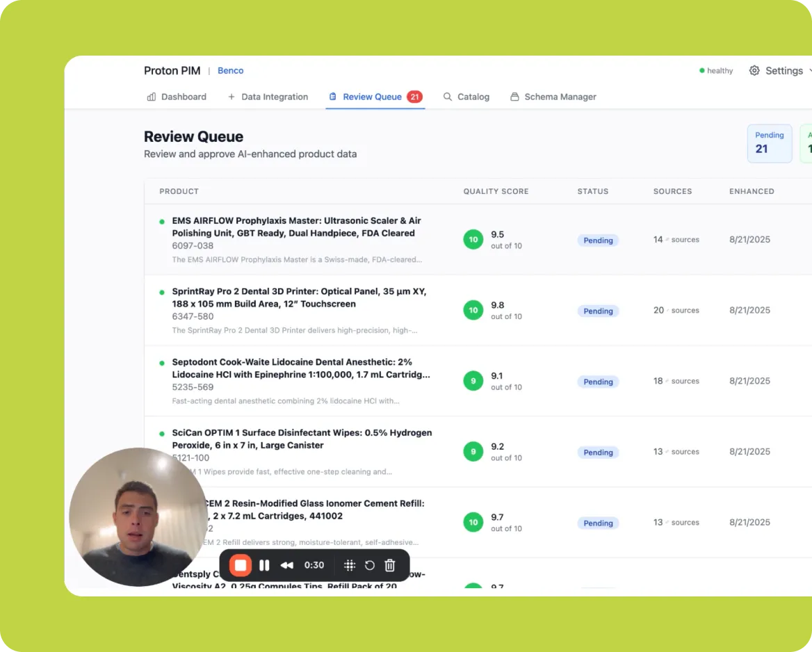The height and width of the screenshot is (652, 812).
Task: Click the Pending status badge for SciCan OPTIM
Action: (x=598, y=453)
